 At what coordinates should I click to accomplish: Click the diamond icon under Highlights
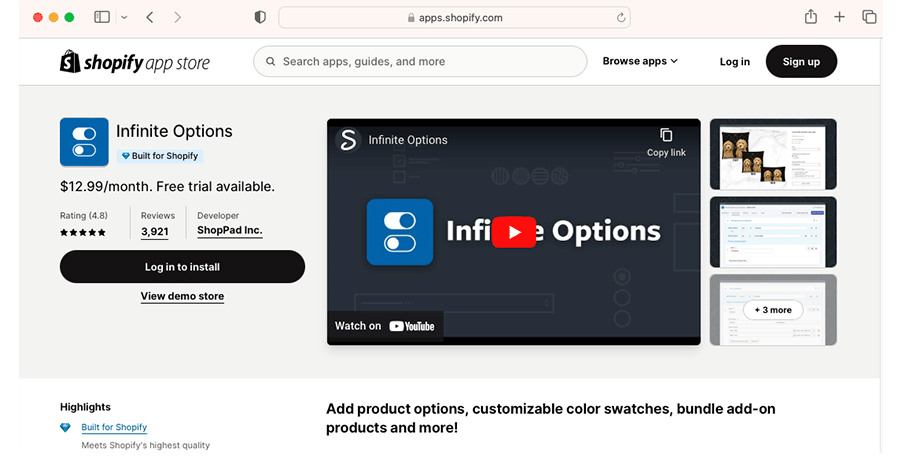[65, 428]
